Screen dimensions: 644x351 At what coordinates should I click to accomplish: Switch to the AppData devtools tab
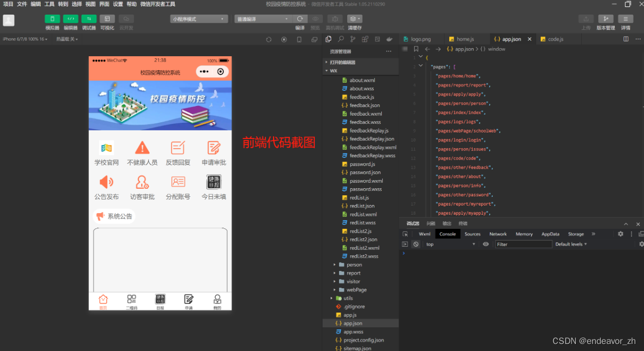pos(550,234)
